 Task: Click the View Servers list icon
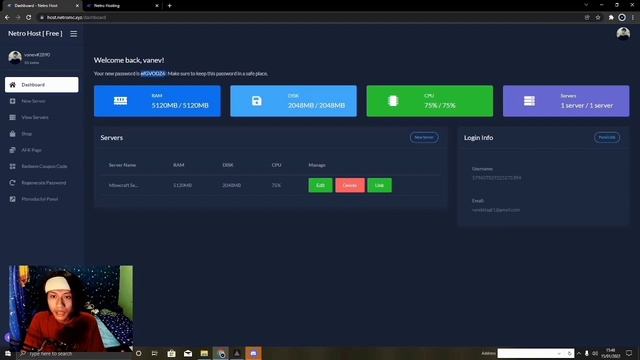12,117
